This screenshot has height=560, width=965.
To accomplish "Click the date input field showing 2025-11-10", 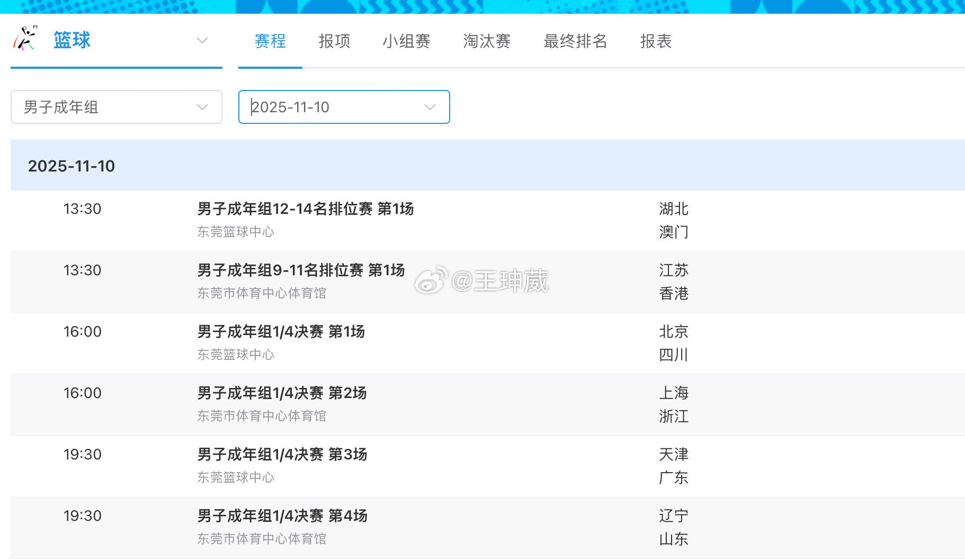I will coord(328,107).
